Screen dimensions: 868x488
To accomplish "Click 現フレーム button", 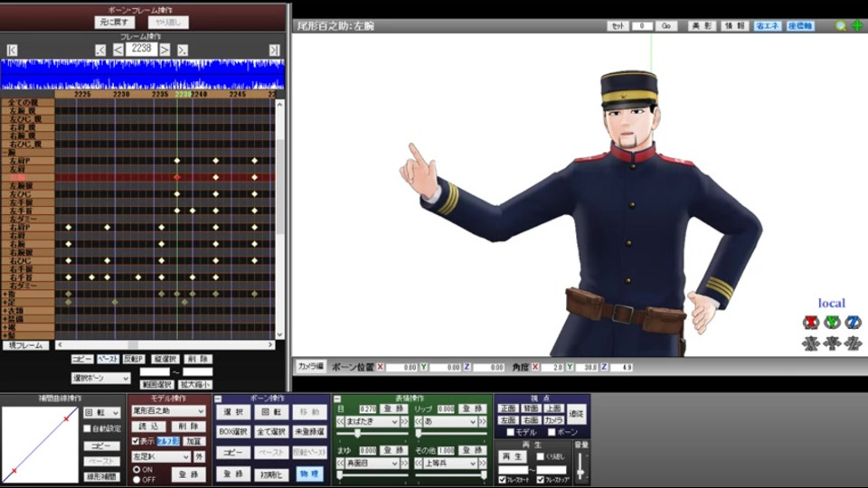I will point(25,345).
